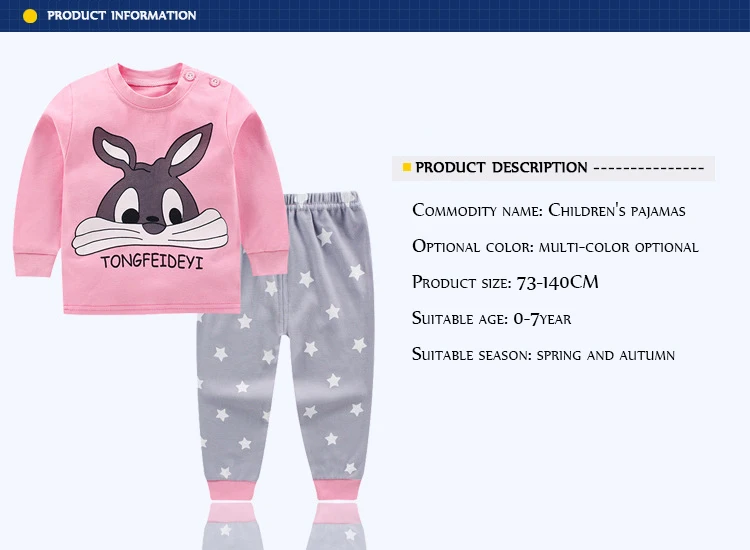Image resolution: width=750 pixels, height=550 pixels.
Task: Click the Optional color: multi-color optional line
Action: (555, 246)
